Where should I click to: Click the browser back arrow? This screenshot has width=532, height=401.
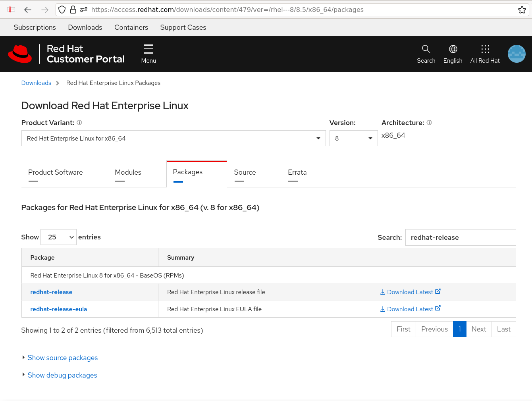click(28, 10)
